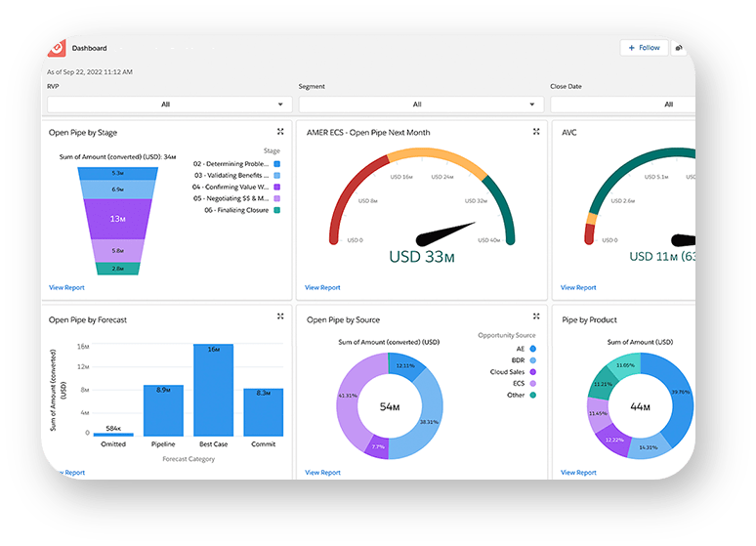Viewport: 756px width, 546px height.
Task: Open View Report under the AVC gauge
Action: (578, 288)
